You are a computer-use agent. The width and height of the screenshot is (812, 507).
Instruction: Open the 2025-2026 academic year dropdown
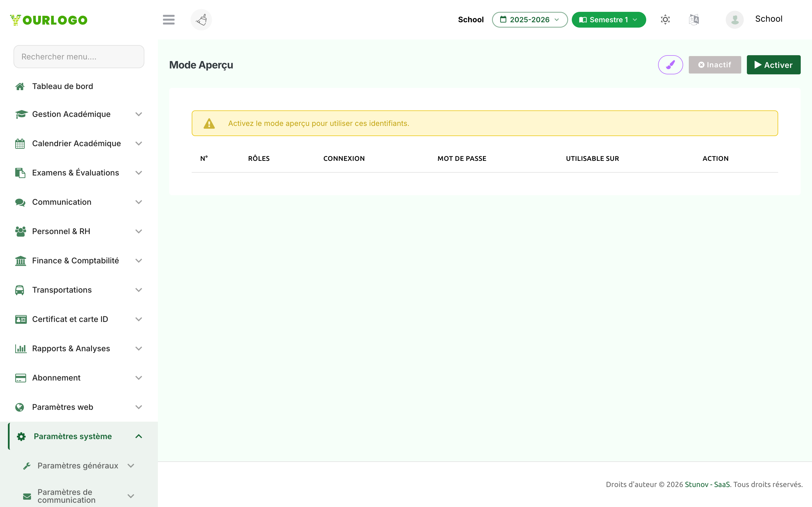pyautogui.click(x=529, y=20)
